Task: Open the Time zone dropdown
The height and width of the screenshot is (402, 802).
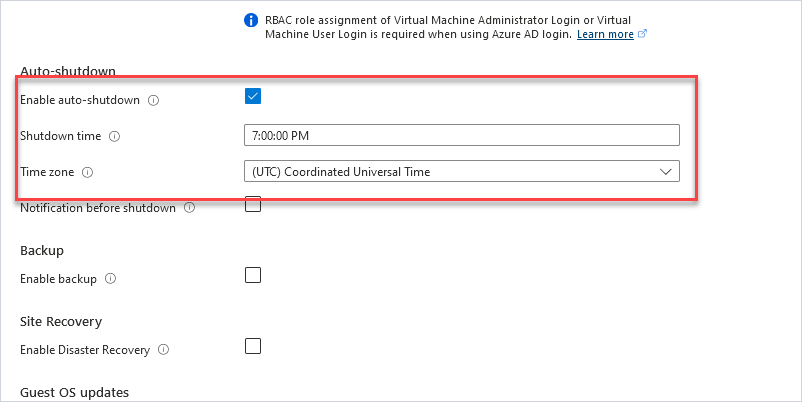Action: coord(462,171)
